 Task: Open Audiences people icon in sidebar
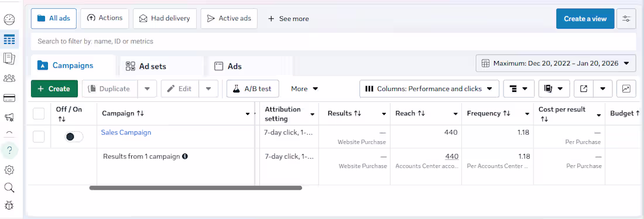tap(9, 78)
